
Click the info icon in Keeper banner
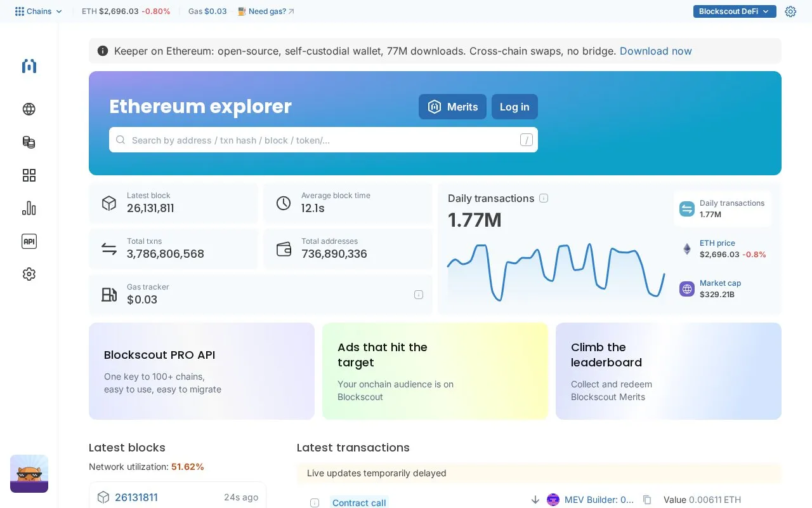pyautogui.click(x=103, y=51)
